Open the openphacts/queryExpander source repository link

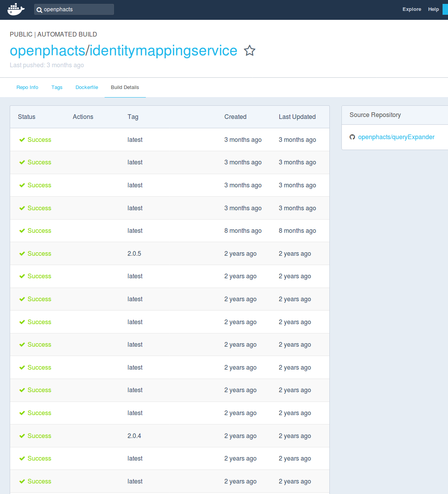(396, 137)
